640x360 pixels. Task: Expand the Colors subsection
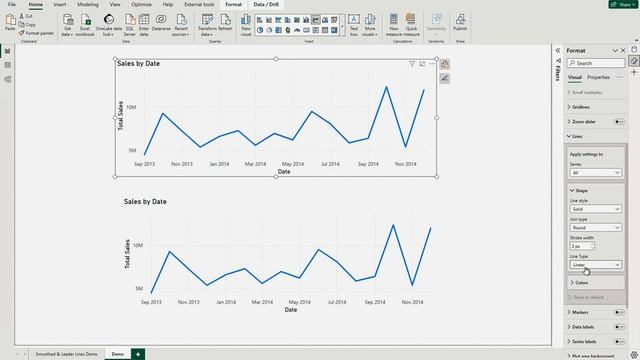(x=579, y=282)
